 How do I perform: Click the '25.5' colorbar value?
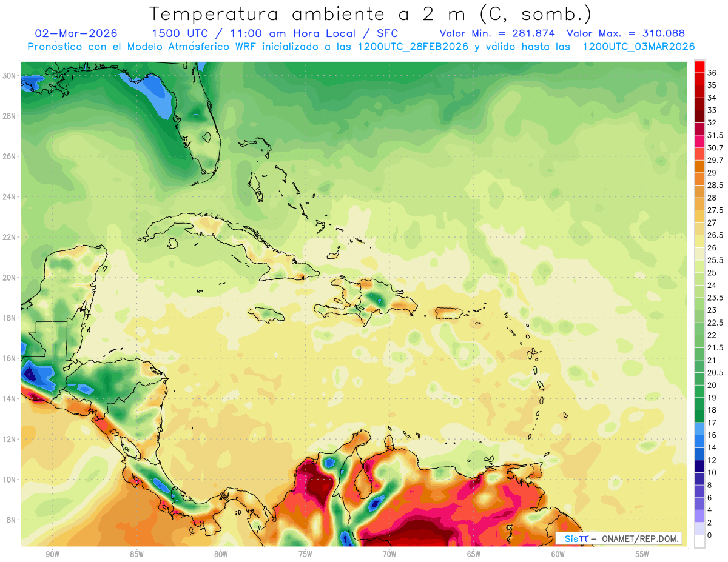tap(715, 260)
